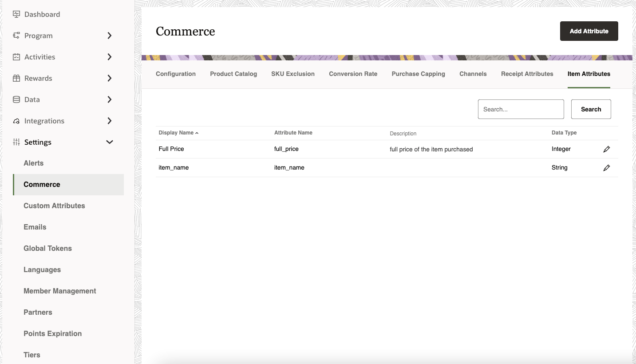Screen dimensions: 636x364
Task: Edit the item_name attribute pencil icon
Action: (x=607, y=168)
